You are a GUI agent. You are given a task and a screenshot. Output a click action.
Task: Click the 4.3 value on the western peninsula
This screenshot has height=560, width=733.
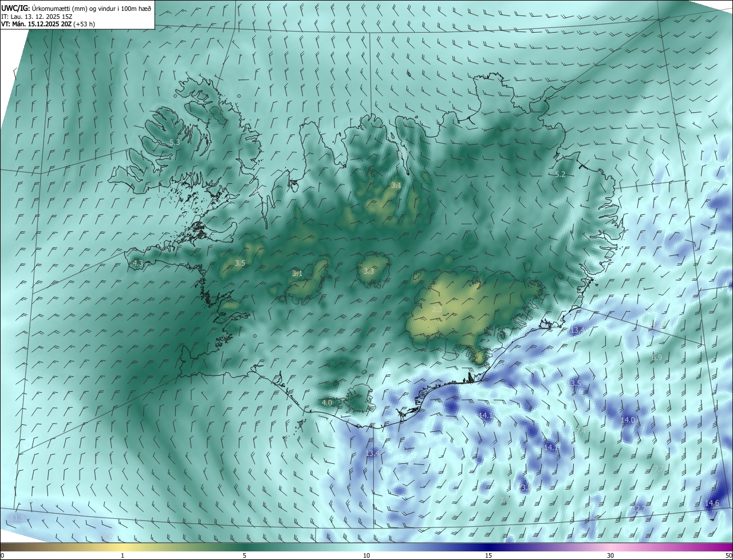click(x=137, y=263)
